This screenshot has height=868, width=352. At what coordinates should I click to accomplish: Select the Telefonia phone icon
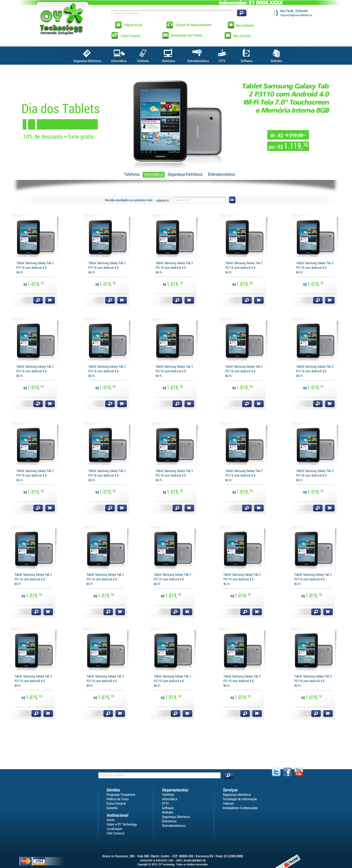[x=142, y=53]
